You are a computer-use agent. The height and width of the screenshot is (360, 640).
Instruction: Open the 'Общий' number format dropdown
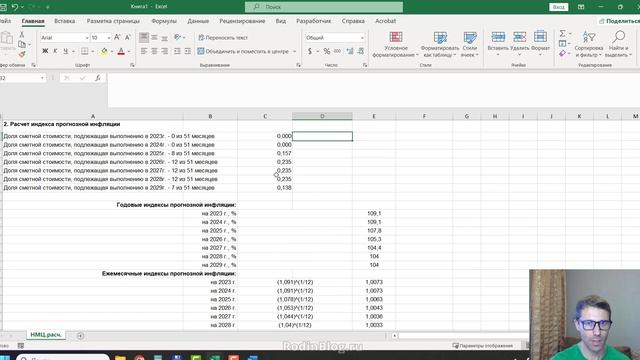point(362,38)
